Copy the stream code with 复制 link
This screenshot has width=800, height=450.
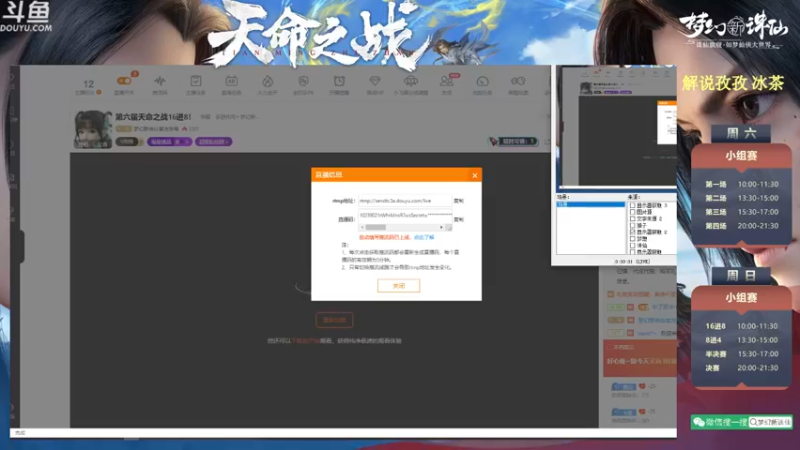[459, 219]
